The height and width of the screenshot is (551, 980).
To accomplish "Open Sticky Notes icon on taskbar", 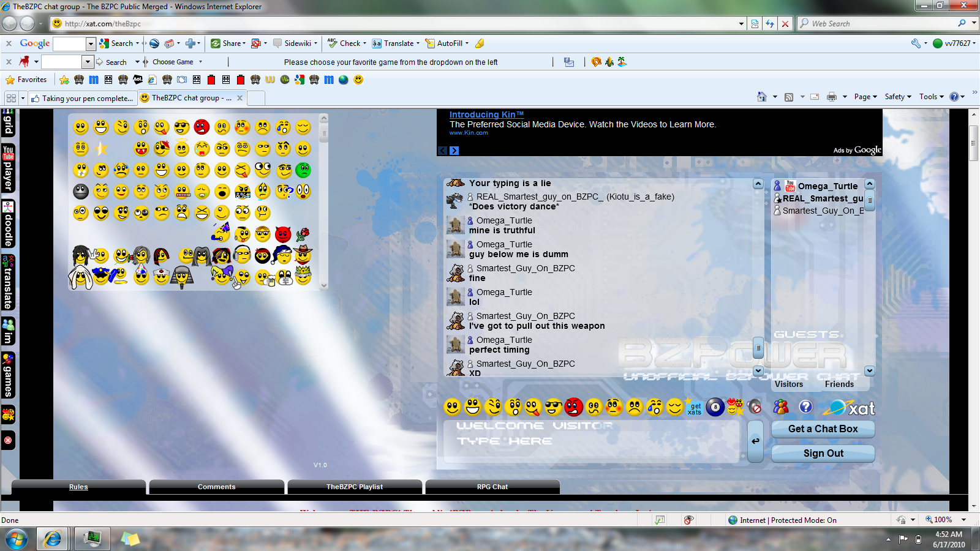I will pos(130,539).
